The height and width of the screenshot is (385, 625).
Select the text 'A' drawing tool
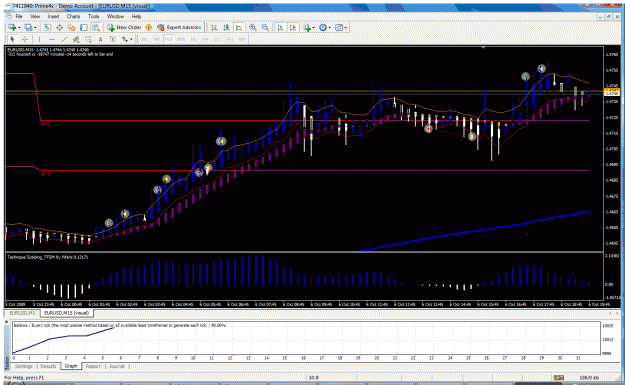click(100, 39)
